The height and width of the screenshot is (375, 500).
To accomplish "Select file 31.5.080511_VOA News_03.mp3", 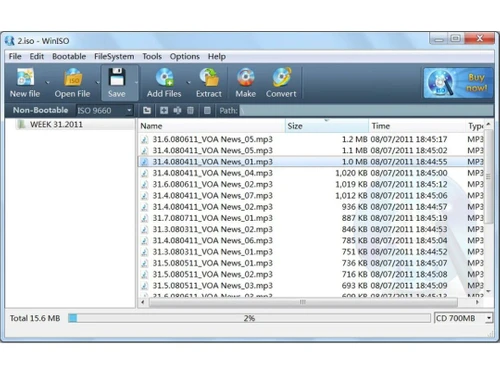I will click(x=311, y=286).
